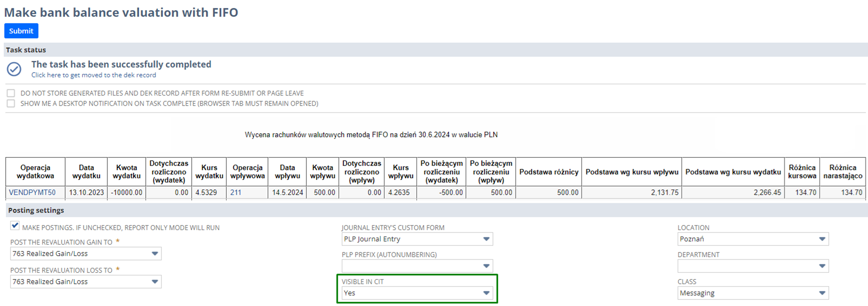The image size is (868, 306).
Task: Uncheck the Make Postings checkbox
Action: (x=15, y=226)
